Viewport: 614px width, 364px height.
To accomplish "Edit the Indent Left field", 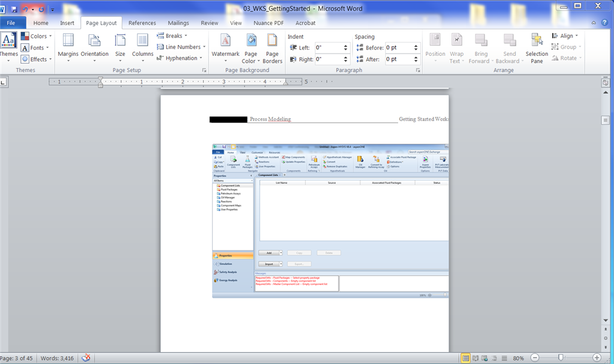I will 328,47.
